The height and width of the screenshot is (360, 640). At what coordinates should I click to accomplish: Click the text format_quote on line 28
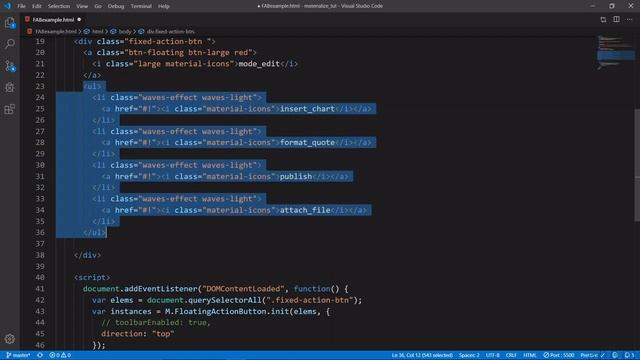click(x=307, y=142)
